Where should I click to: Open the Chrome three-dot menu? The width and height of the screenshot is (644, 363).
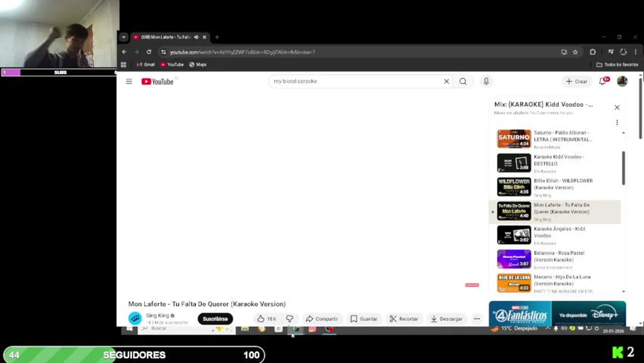tap(635, 52)
